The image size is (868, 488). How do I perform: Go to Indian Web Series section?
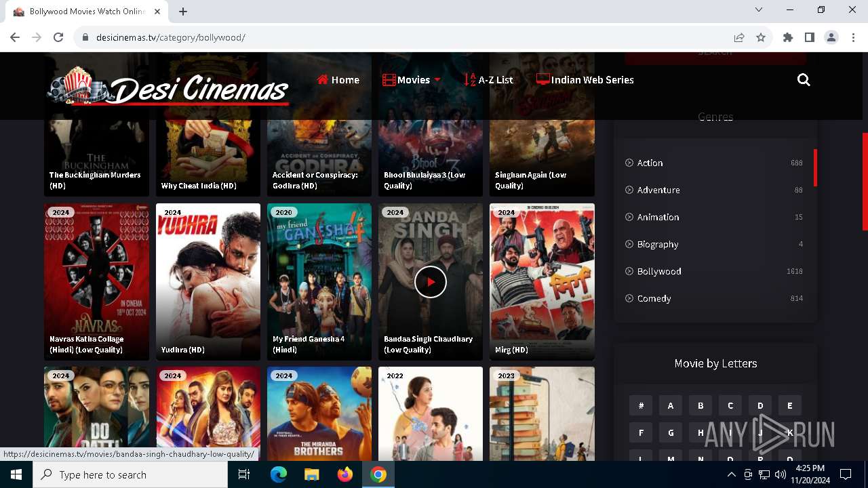pyautogui.click(x=585, y=80)
